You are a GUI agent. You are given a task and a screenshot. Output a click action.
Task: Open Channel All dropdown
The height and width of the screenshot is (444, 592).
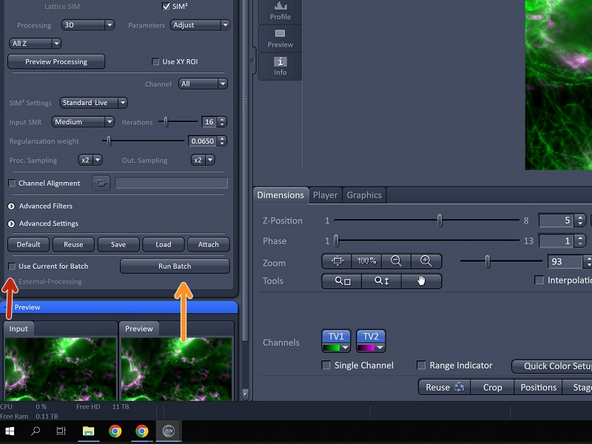(203, 84)
